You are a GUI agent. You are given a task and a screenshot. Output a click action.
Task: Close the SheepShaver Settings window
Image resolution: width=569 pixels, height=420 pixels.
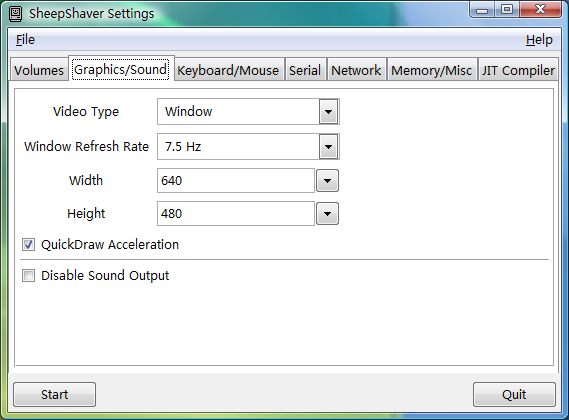pos(540,9)
